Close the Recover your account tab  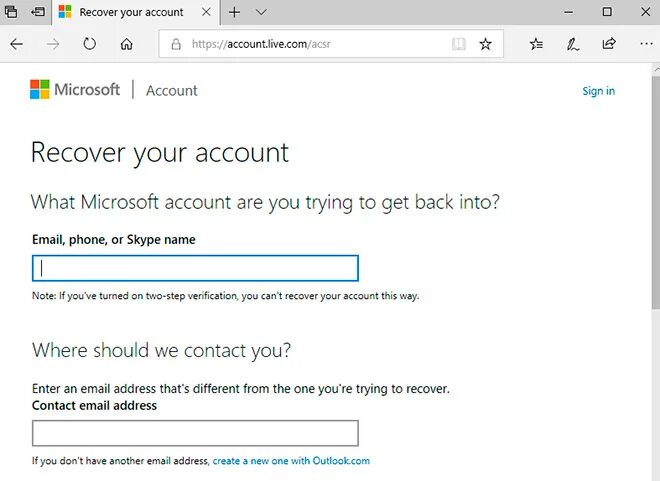click(x=206, y=12)
